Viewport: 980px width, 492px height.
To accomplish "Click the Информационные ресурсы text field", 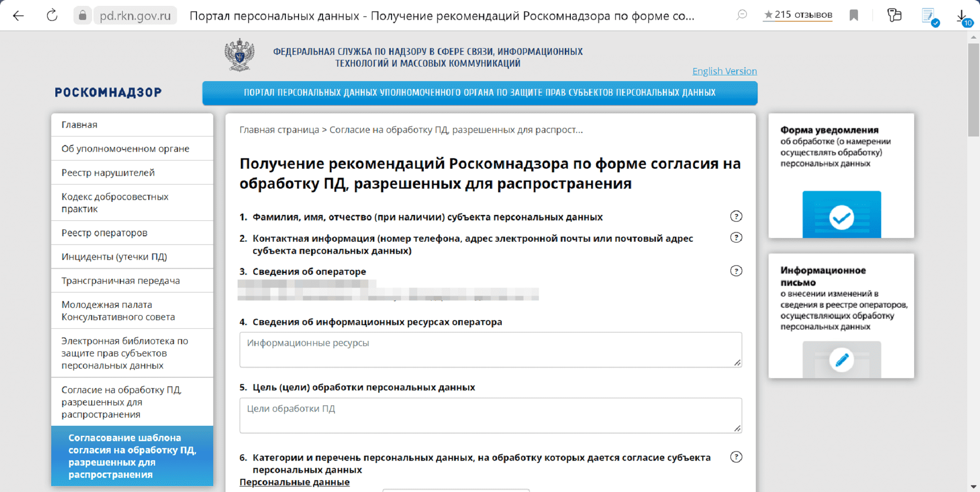I will pyautogui.click(x=490, y=350).
